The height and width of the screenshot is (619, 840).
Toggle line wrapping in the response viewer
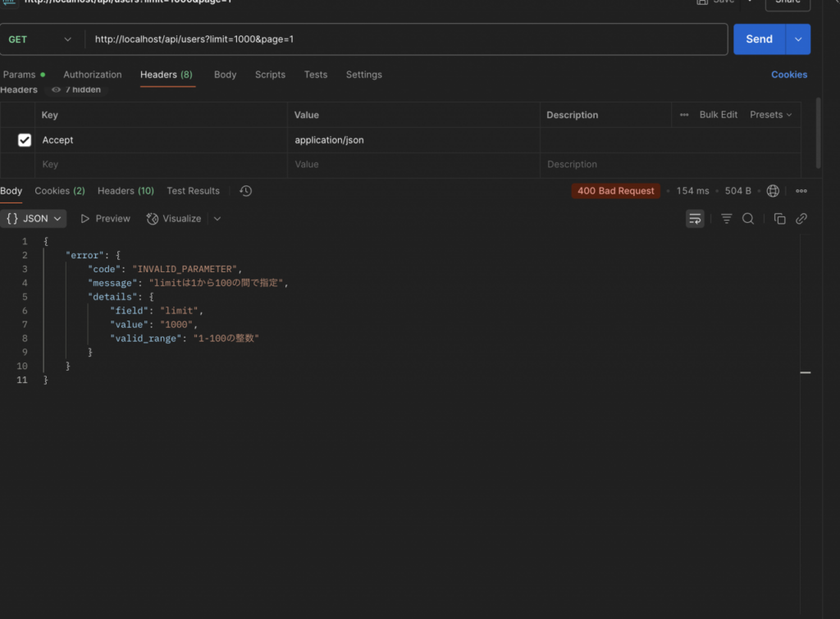(x=695, y=218)
